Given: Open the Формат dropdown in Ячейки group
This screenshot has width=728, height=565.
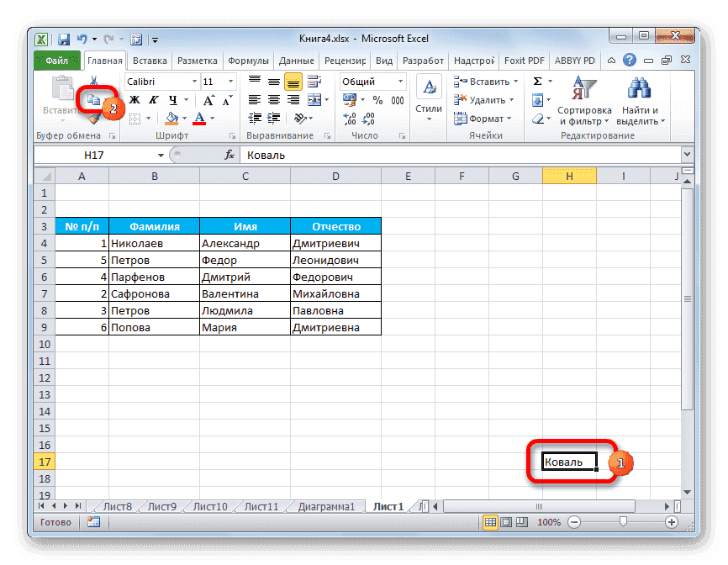Looking at the screenshot, I should pyautogui.click(x=485, y=117).
